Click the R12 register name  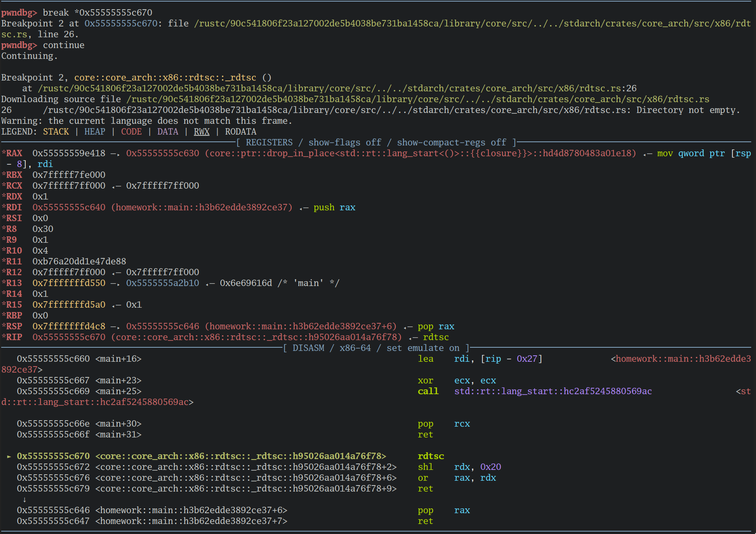tap(14, 272)
